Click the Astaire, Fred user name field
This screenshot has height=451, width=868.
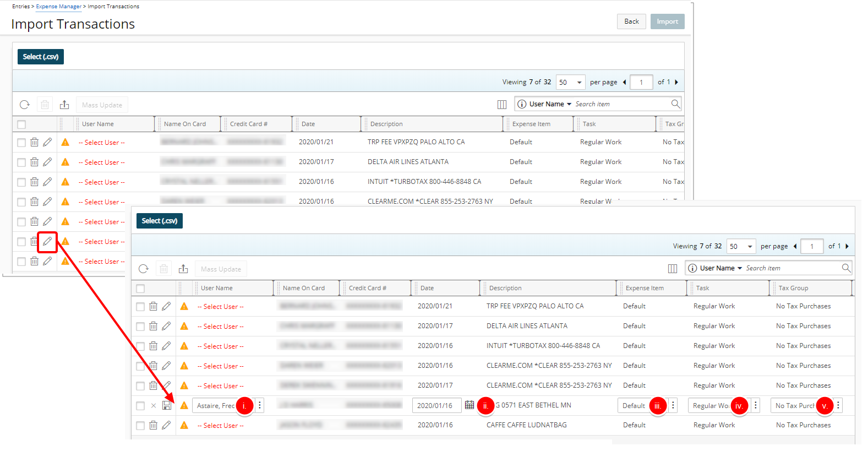(223, 405)
